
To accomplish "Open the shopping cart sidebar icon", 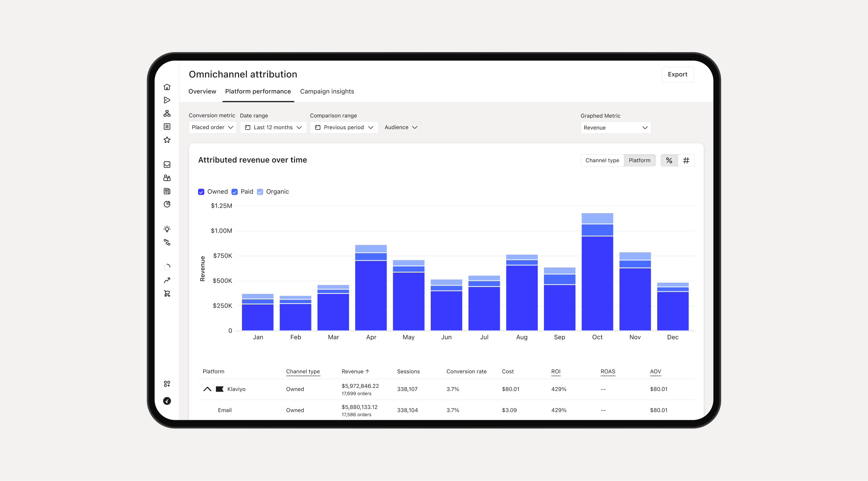I will [x=167, y=294].
